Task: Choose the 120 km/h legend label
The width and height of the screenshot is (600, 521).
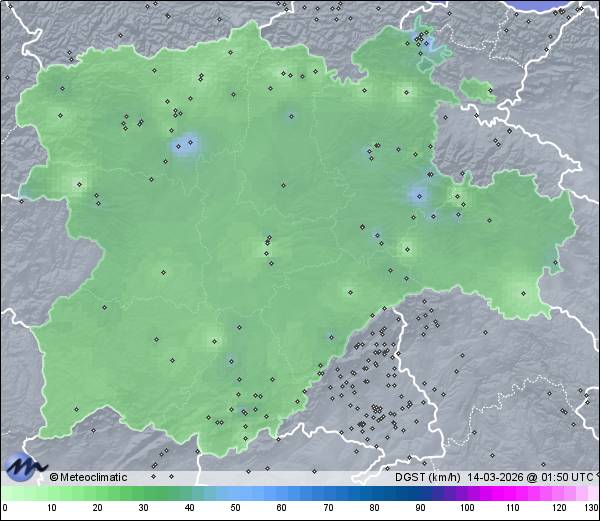Action: click(559, 509)
